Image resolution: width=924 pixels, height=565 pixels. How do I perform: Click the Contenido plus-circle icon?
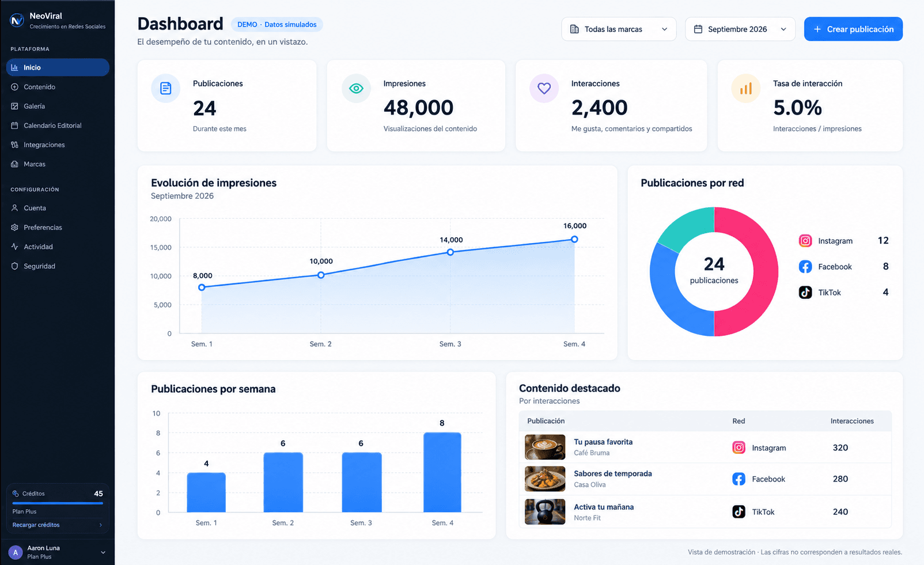point(14,87)
